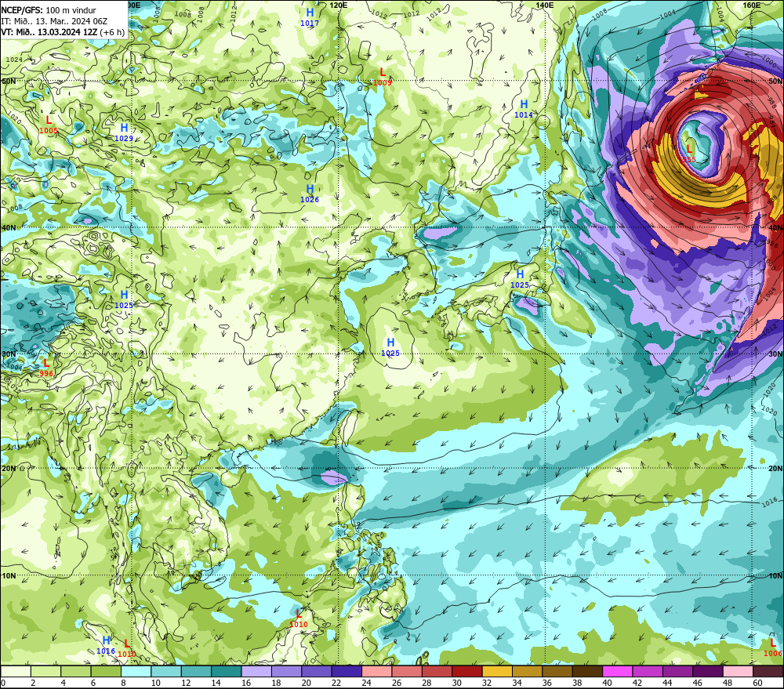Click the 'NCEP/GFS: 100 m vindur' title

[49, 10]
